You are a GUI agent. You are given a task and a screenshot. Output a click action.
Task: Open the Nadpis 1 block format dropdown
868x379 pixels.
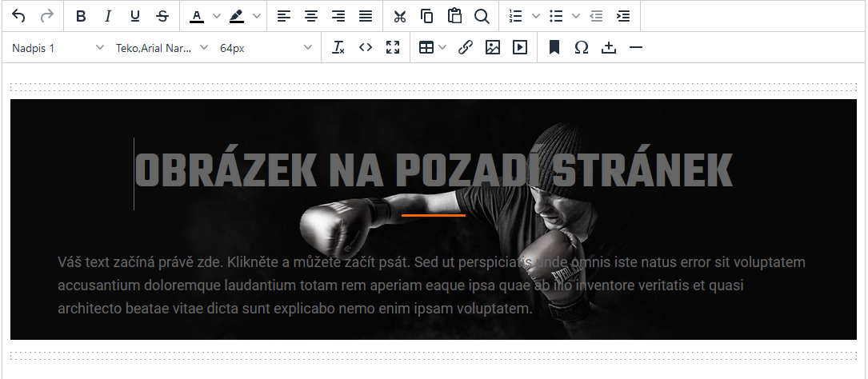click(x=58, y=48)
